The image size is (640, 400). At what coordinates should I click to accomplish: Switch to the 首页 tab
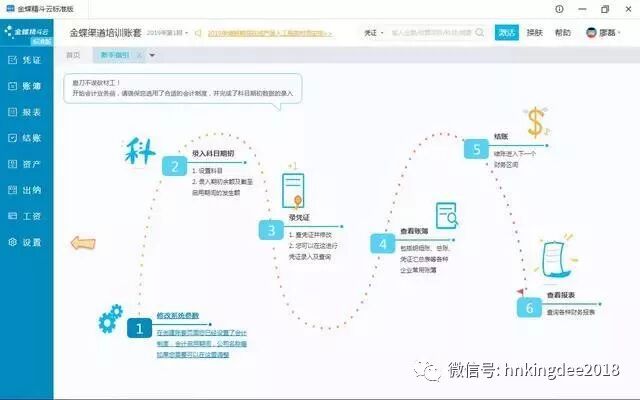(73, 55)
